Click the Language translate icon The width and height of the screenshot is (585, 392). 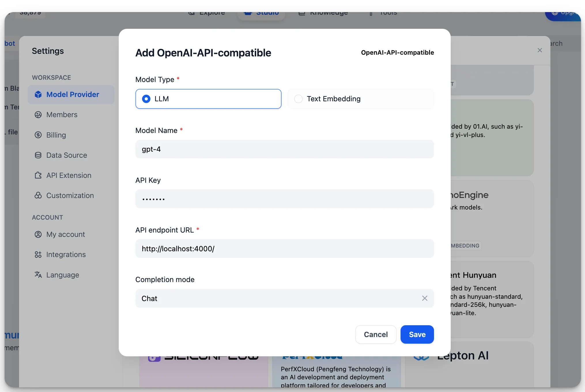(x=38, y=275)
